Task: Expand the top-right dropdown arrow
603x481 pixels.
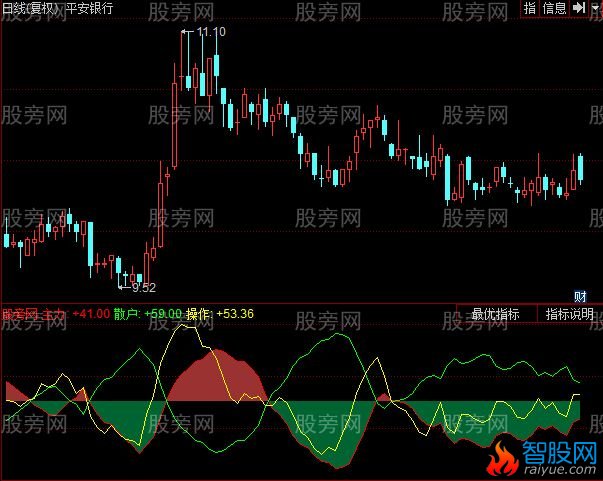Action: [595, 8]
